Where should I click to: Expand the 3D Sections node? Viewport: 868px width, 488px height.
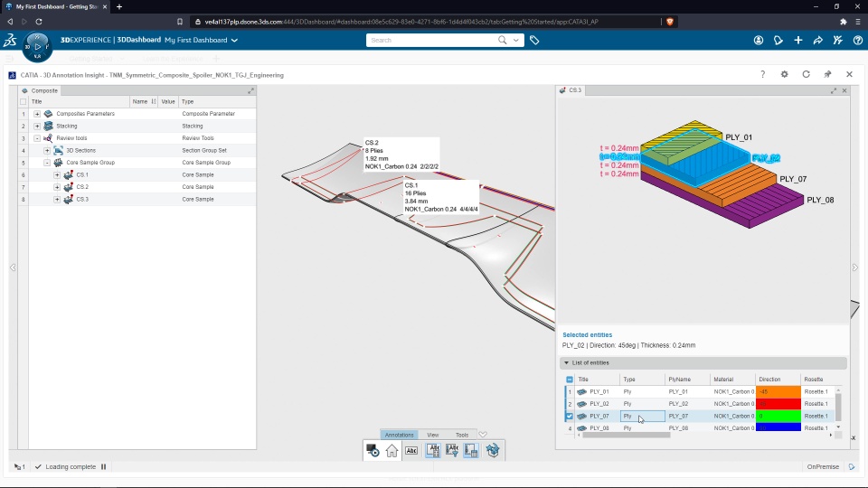[47, 151]
